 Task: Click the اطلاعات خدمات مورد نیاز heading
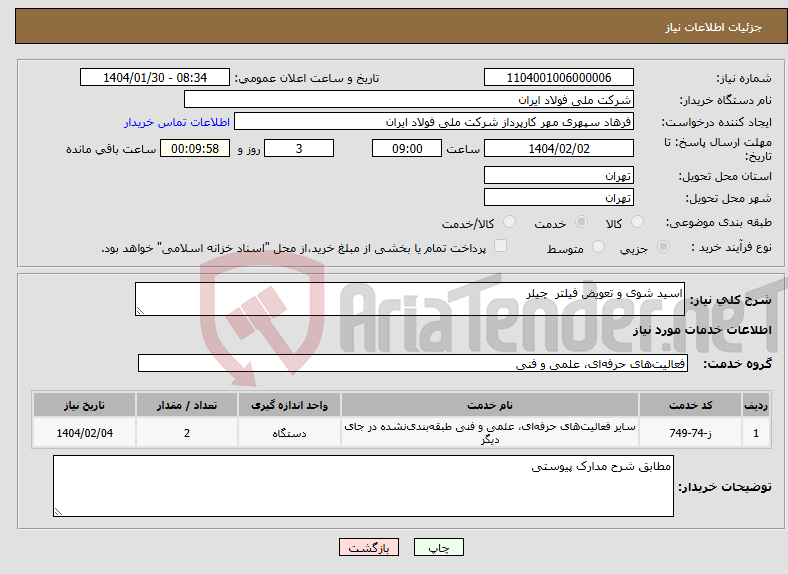point(702,330)
